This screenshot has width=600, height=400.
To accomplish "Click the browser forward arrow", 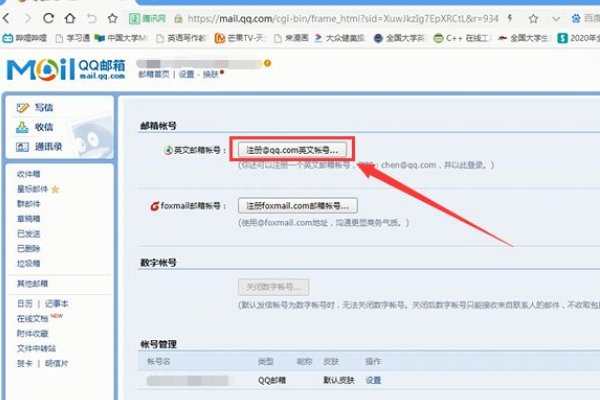I will [x=28, y=18].
